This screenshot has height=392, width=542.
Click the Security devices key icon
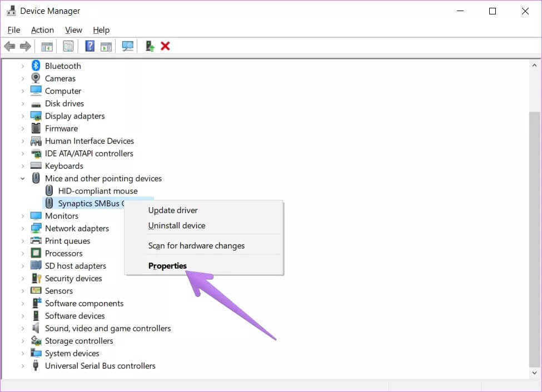pyautogui.click(x=36, y=278)
